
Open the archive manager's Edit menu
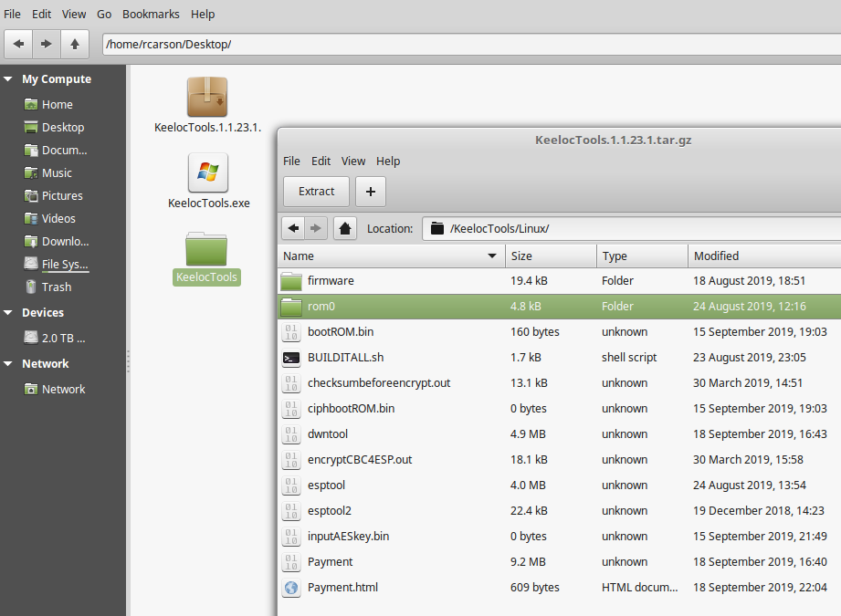click(x=321, y=161)
